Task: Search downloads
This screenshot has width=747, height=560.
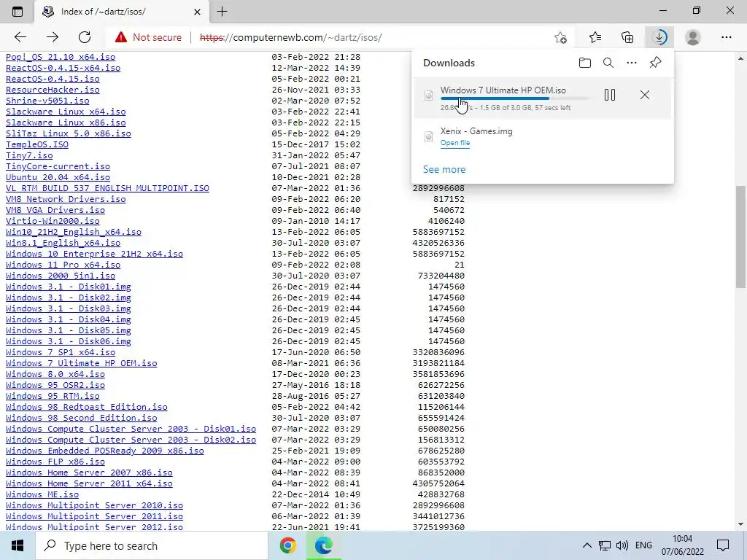Action: pyautogui.click(x=608, y=63)
